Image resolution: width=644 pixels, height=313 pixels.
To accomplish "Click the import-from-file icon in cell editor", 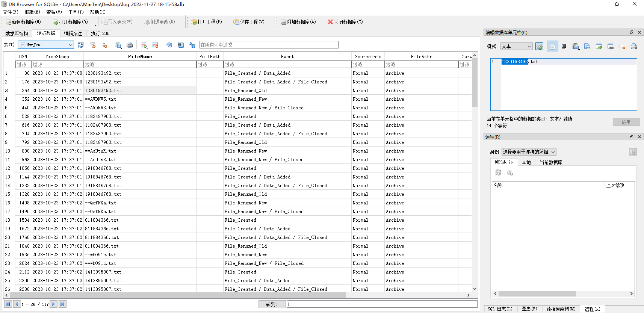I will point(587,47).
